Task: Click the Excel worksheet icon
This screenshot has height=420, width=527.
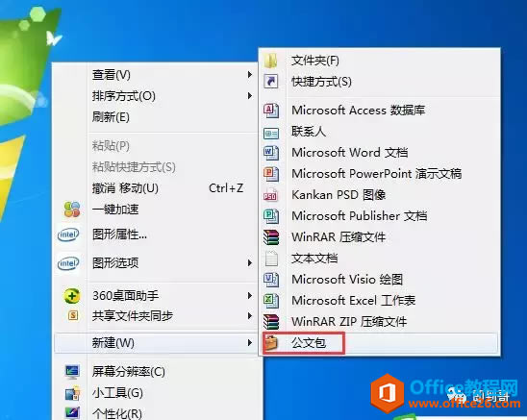Action: coord(271,301)
